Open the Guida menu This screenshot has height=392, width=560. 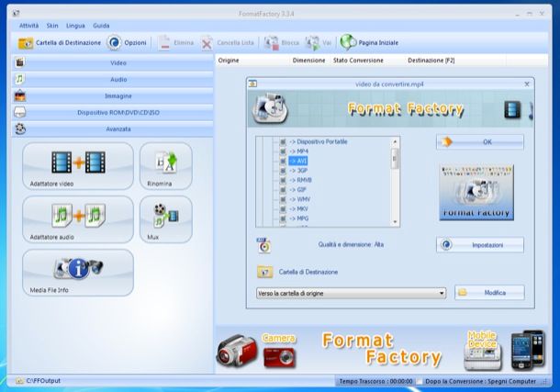(101, 26)
